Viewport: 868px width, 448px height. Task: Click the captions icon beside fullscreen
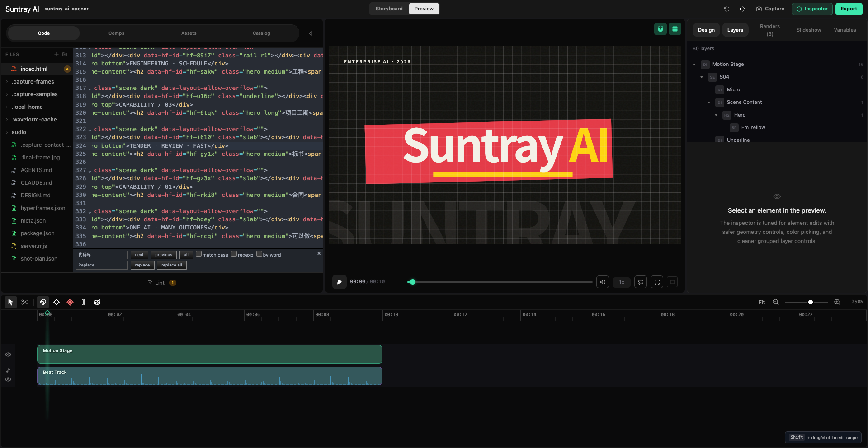pos(672,282)
